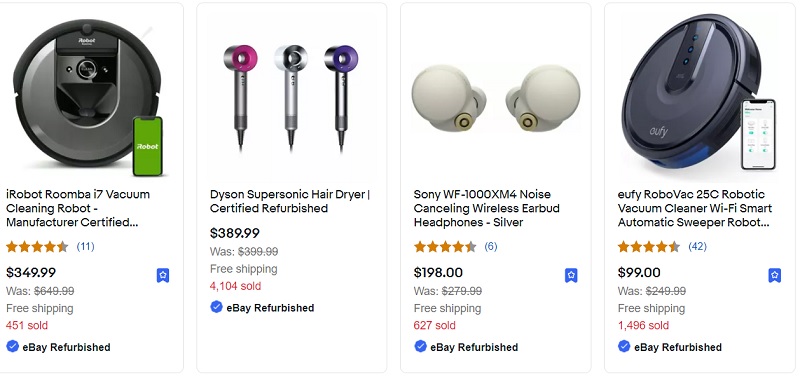The height and width of the screenshot is (377, 800).
Task: Click the star rating of the Sony earbuds
Action: [445, 247]
